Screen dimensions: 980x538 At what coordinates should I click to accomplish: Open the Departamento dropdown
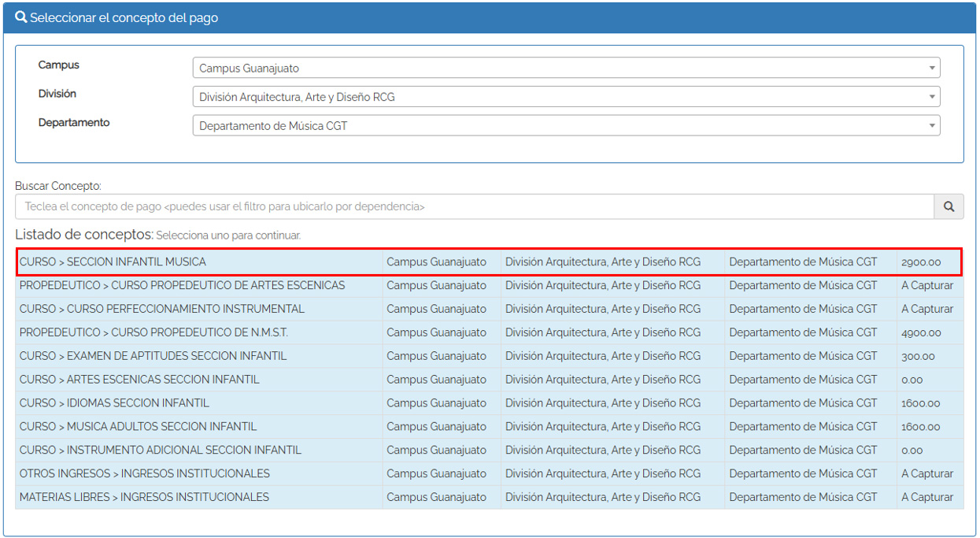click(565, 125)
